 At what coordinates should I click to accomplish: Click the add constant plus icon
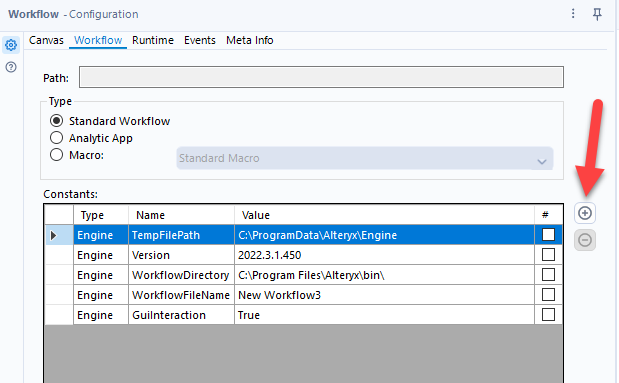click(x=585, y=213)
